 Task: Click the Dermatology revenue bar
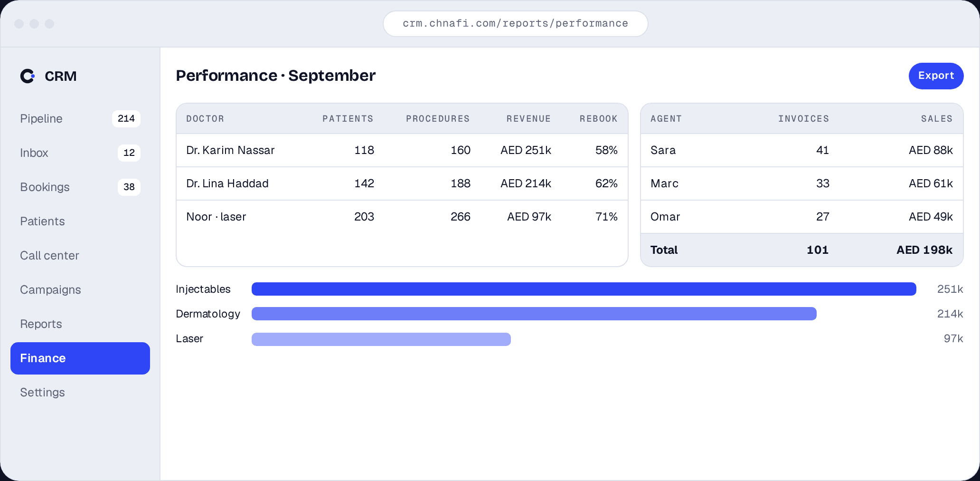coord(534,314)
